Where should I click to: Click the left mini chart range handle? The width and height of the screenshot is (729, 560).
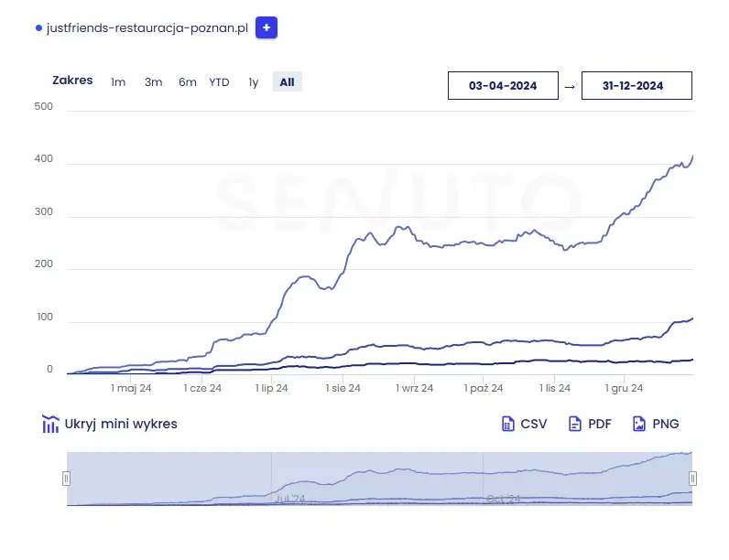click(x=67, y=479)
